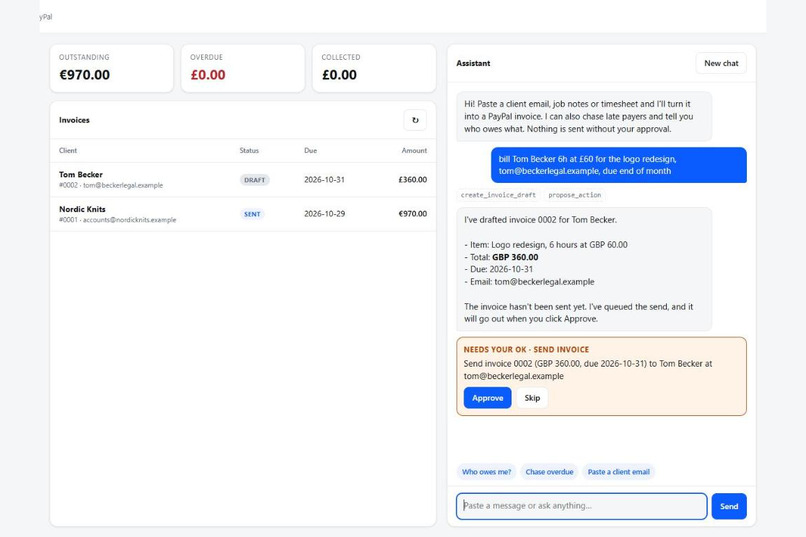806x537 pixels.
Task: Click the Invoices panel heading
Action: click(x=74, y=120)
